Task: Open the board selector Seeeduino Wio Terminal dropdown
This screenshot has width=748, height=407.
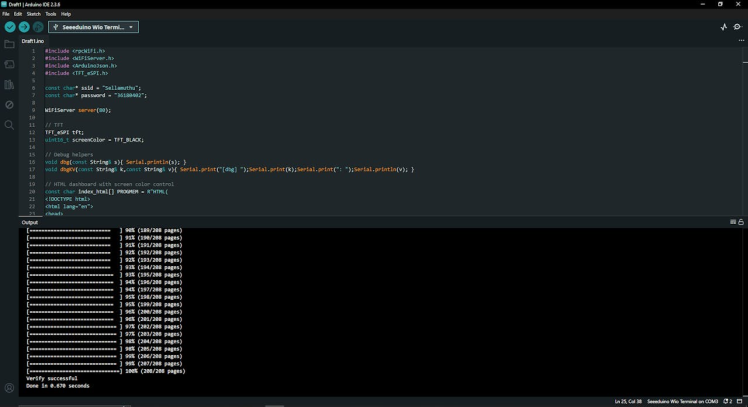Action: pos(94,27)
